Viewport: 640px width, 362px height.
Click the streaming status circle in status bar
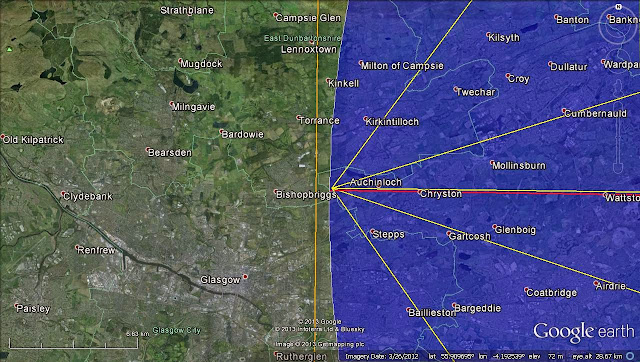point(630,357)
